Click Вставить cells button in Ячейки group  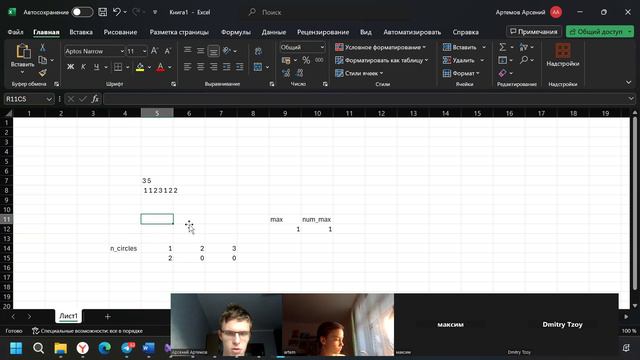click(x=460, y=47)
